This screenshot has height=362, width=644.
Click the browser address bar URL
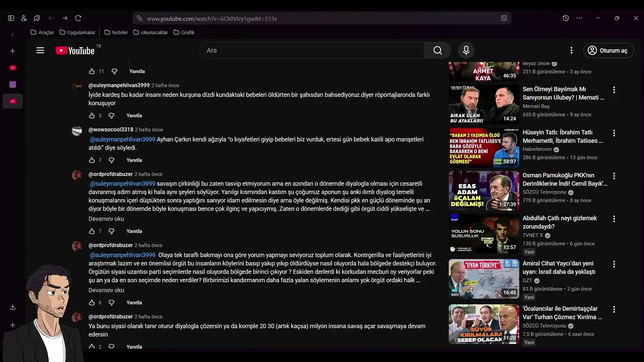coord(212,19)
